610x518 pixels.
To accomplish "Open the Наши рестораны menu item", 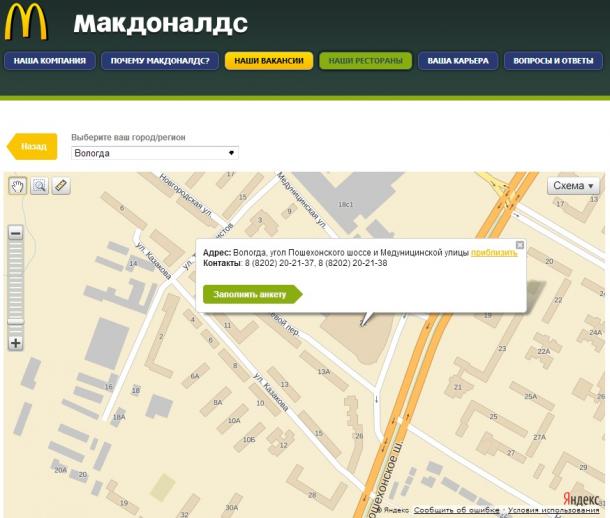I will click(x=365, y=61).
